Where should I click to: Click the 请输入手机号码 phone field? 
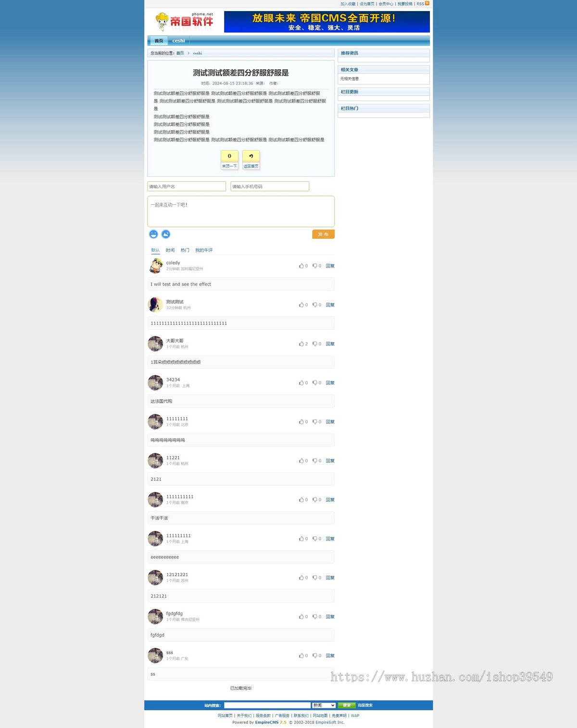[270, 186]
